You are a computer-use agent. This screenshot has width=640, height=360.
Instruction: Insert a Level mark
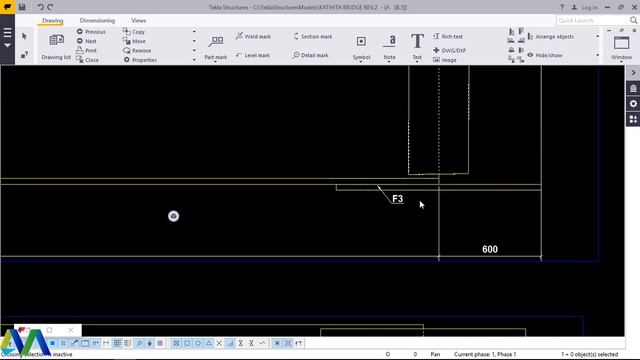[253, 55]
